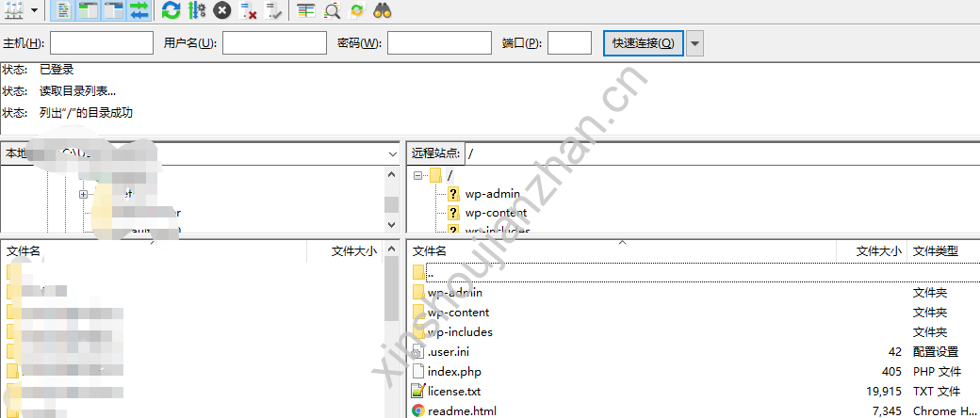Toggle processing of the transfer queue
Screen dimensions: 980x418
(x=196, y=10)
